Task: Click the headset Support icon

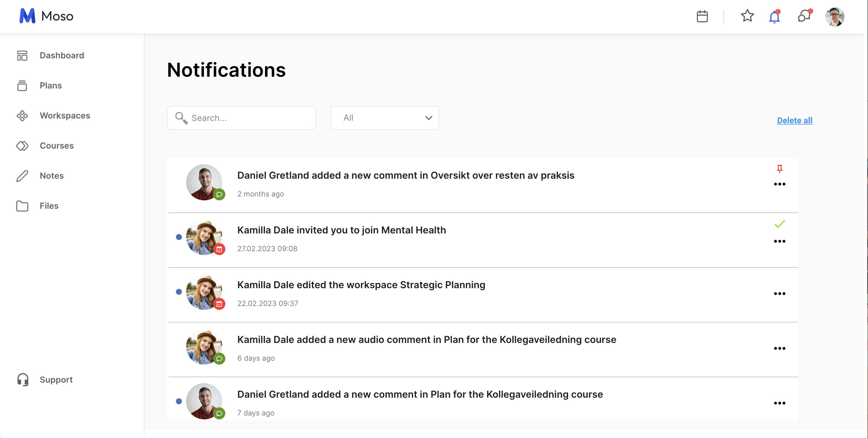Action: tap(23, 379)
